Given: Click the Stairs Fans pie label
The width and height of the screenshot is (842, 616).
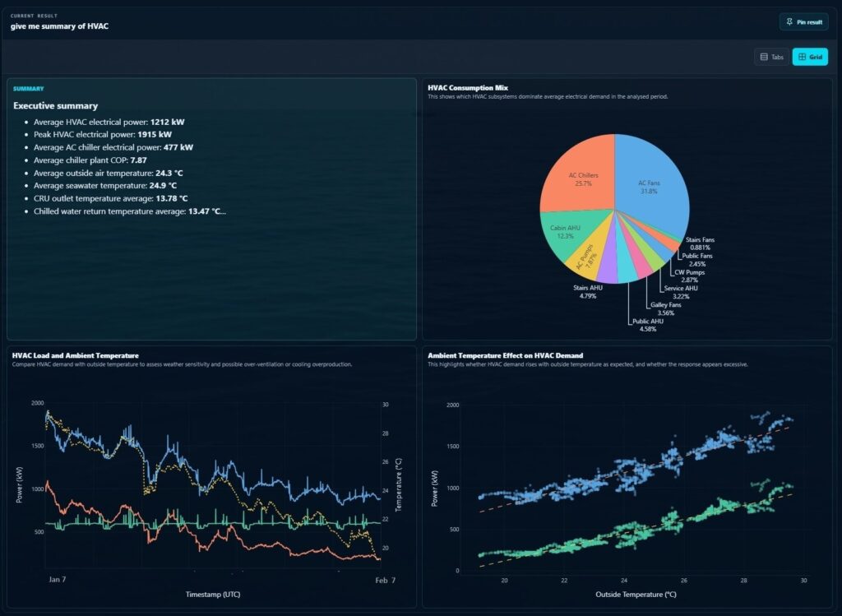Looking at the screenshot, I should coord(700,243).
